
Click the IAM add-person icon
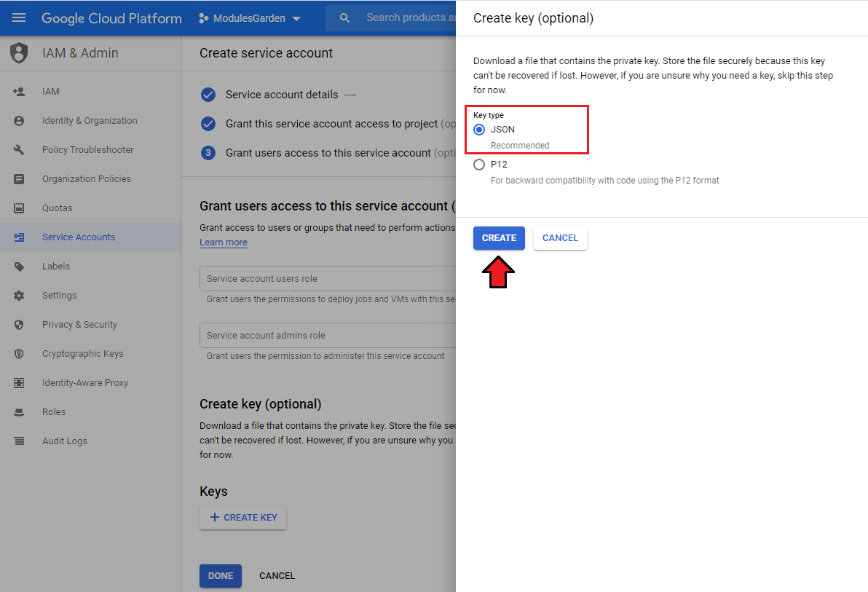(19, 91)
